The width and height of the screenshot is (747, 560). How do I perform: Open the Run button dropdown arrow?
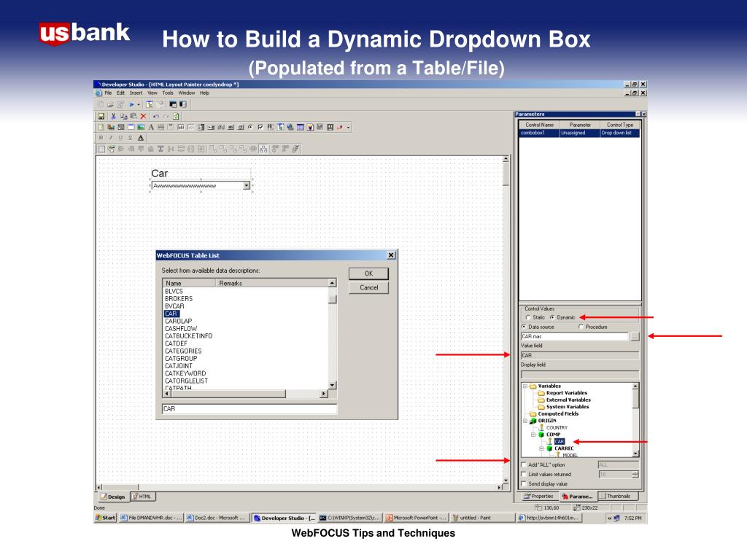coord(139,105)
